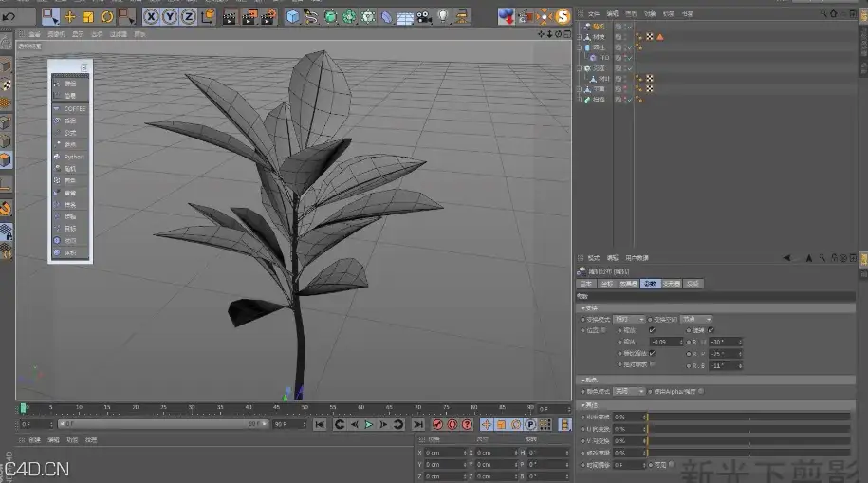The height and width of the screenshot is (483, 868).
Task: Click the R.P rotation field showing -25°
Action: [726, 353]
